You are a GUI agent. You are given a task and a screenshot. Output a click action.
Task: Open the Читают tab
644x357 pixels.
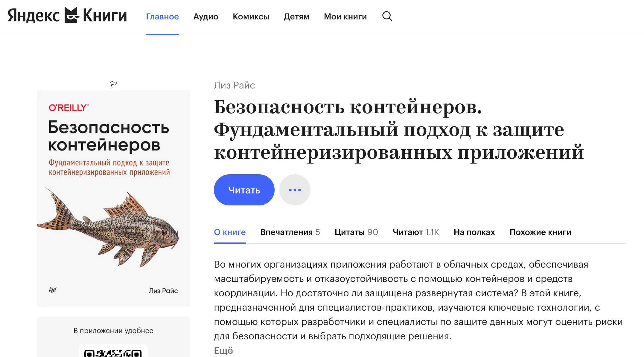[x=416, y=232]
